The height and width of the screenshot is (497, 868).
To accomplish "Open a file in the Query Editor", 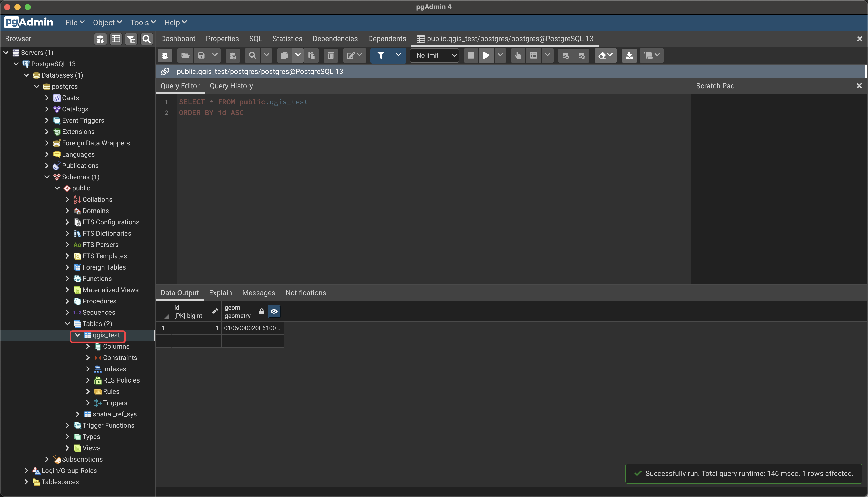I will click(185, 55).
